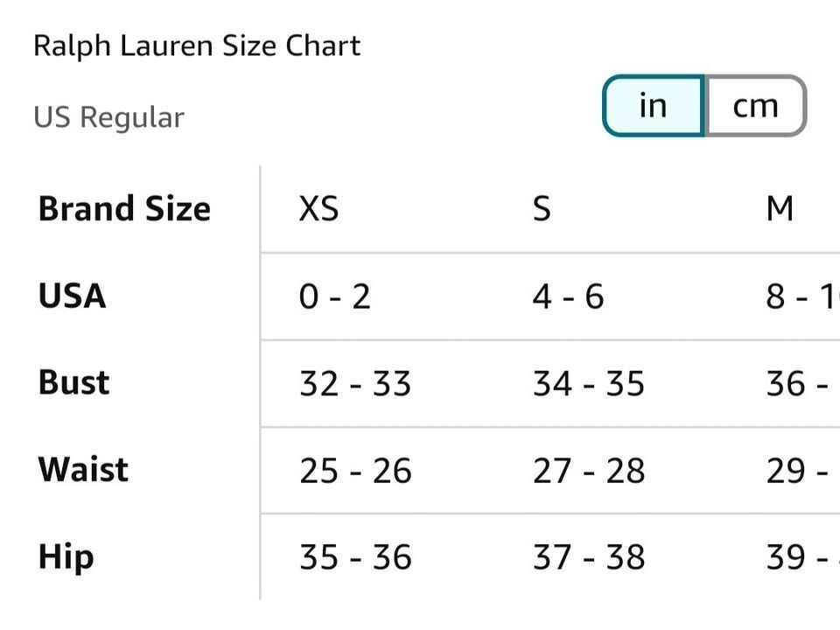Click the Hip 35 - 36 cell
Image resolution: width=840 pixels, height=630 pixels.
(355, 557)
